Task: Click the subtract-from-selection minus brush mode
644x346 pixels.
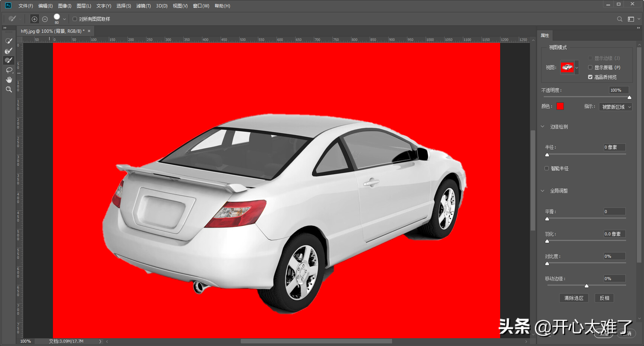Action: tap(45, 19)
